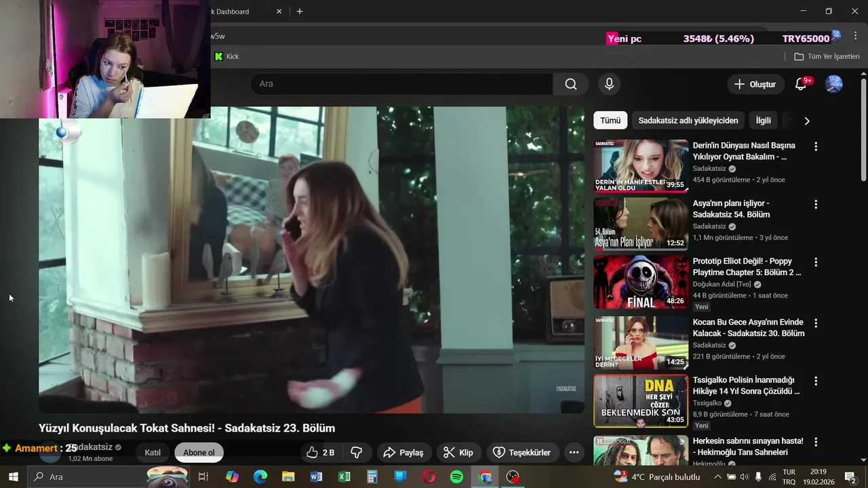
Task: Open options for Tssigalko Polisin video
Action: (816, 381)
